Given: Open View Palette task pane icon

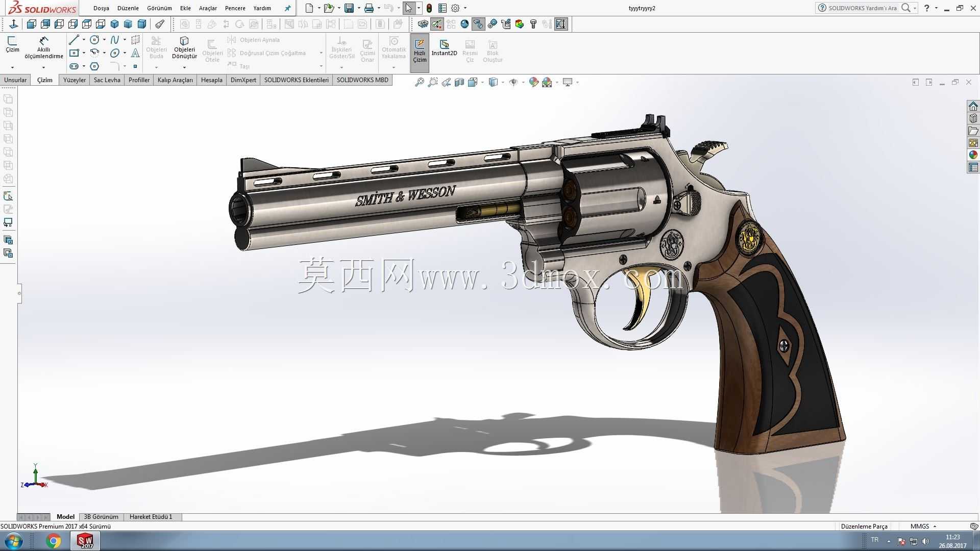Looking at the screenshot, I should pos(973,143).
